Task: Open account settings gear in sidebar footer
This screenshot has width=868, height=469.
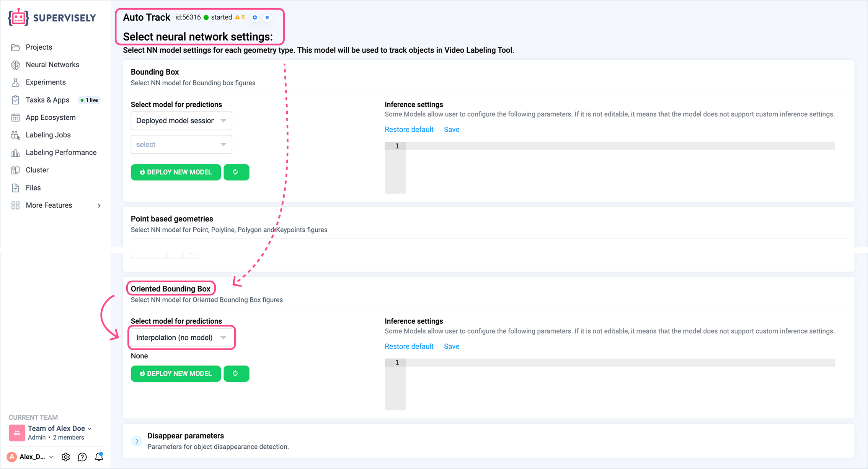Action: pos(65,457)
